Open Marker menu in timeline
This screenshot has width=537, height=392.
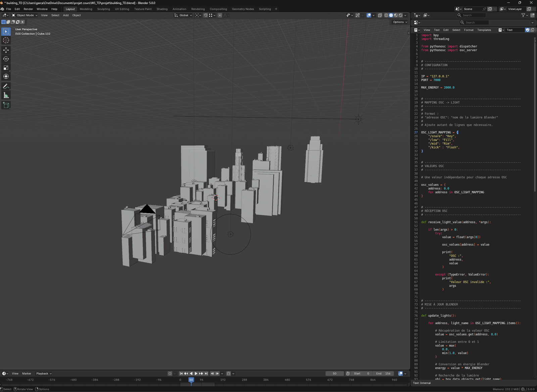27,374
